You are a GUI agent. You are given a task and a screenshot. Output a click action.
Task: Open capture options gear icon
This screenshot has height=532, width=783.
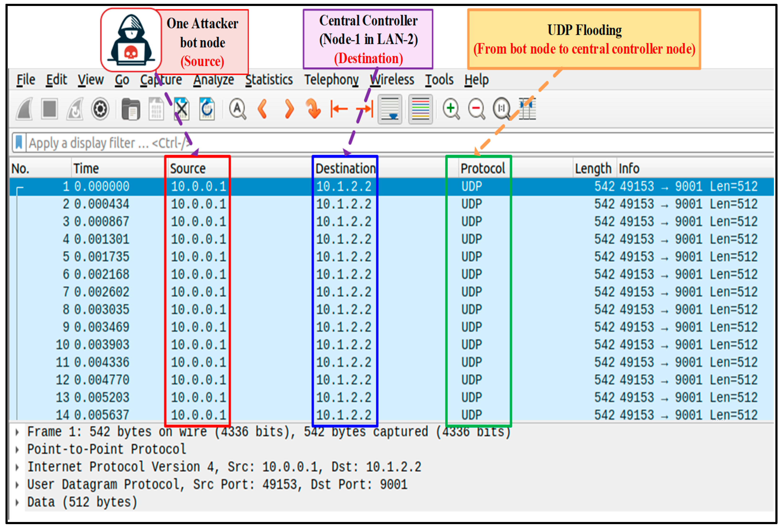[100, 109]
